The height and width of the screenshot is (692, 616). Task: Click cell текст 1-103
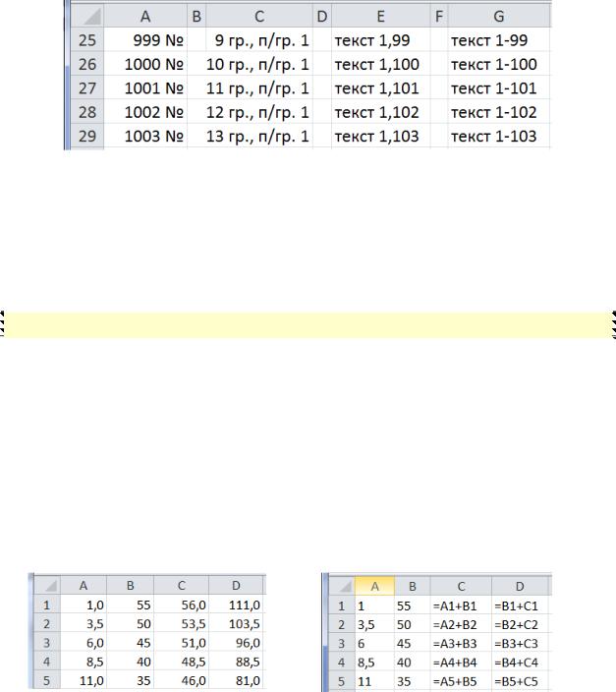pos(499,136)
